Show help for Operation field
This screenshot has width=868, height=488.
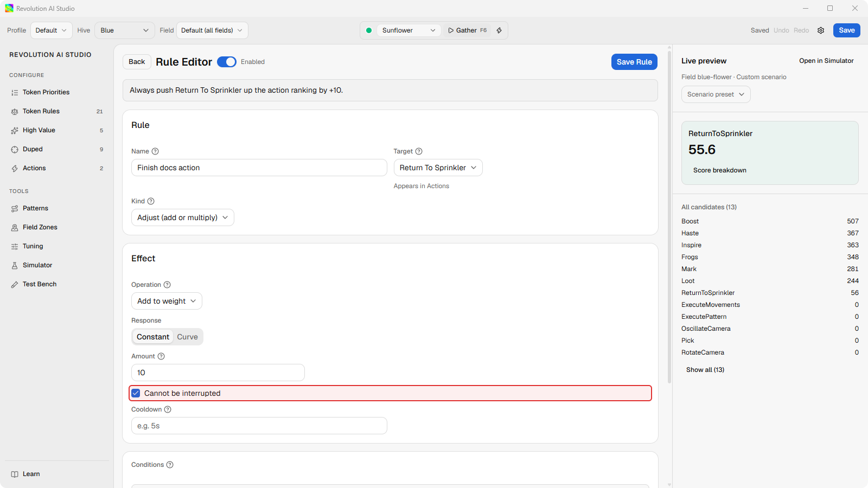[x=167, y=285]
